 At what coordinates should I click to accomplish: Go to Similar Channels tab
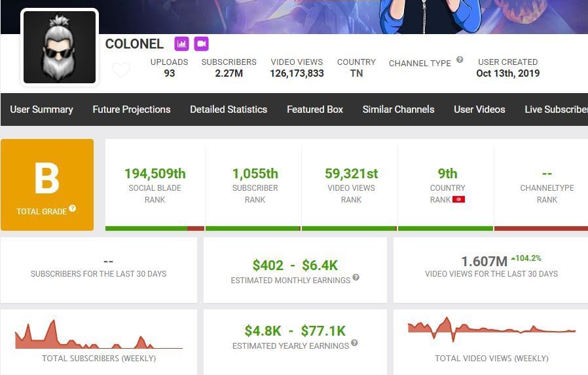pyautogui.click(x=398, y=109)
